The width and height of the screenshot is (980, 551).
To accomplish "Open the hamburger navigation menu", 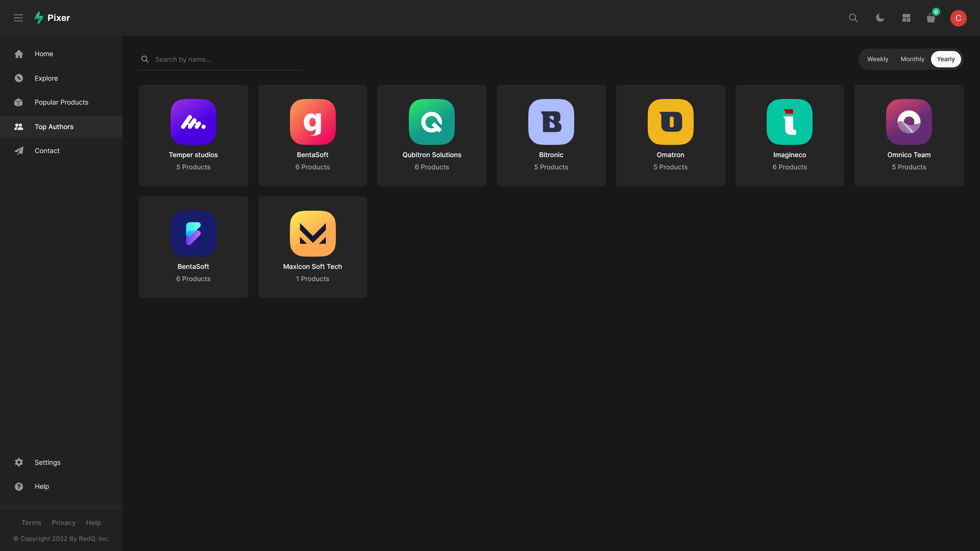I will pyautogui.click(x=18, y=18).
